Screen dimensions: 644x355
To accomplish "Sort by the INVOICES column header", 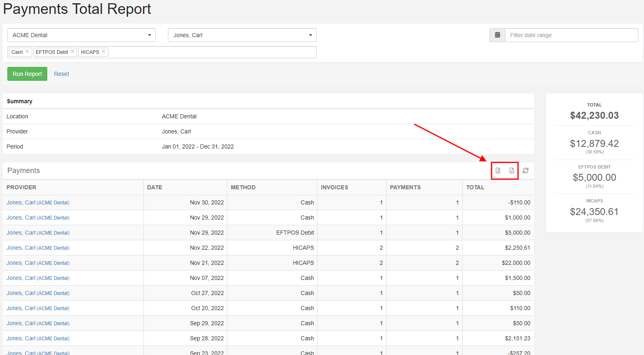I will [x=334, y=187].
